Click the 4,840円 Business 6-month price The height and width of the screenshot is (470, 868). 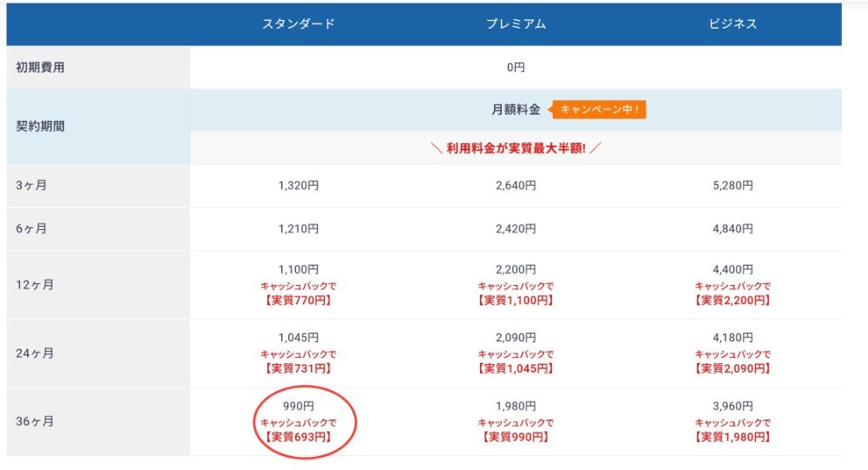(x=733, y=228)
